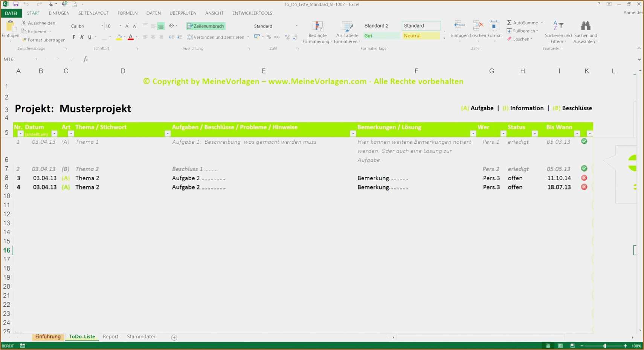The height and width of the screenshot is (350, 644).
Task: Open the Standard number format dropdown
Action: [x=297, y=26]
